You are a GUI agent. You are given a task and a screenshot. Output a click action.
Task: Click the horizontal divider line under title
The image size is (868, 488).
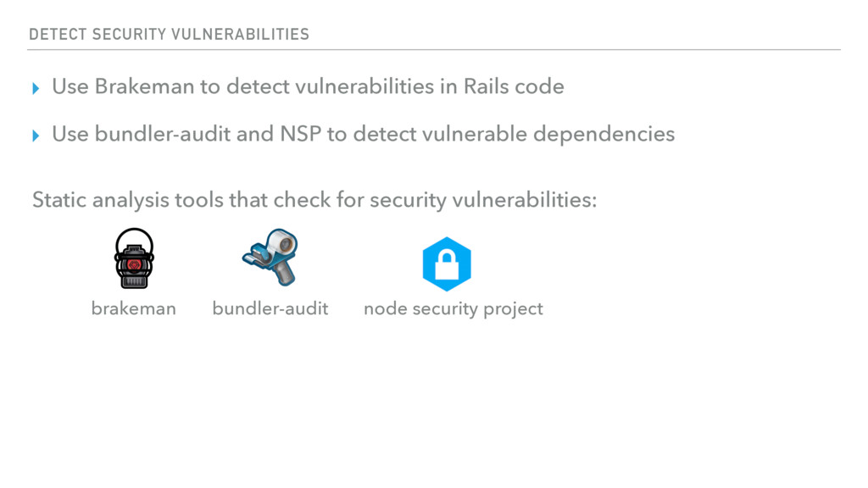coord(434,50)
